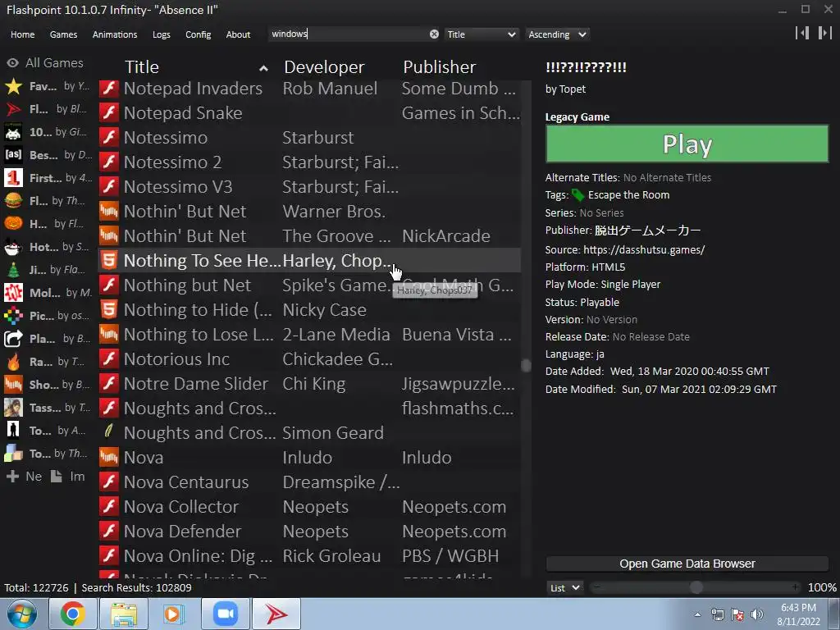Viewport: 840px width, 630px height.
Task: Select the Nova game by Inludo
Action: pos(309,458)
